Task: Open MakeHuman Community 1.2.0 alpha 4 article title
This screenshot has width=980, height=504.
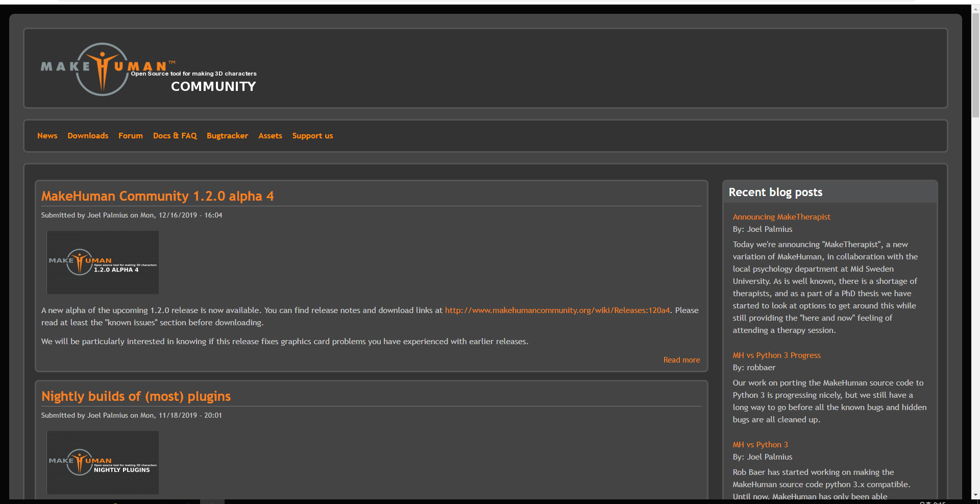Action: pos(157,196)
